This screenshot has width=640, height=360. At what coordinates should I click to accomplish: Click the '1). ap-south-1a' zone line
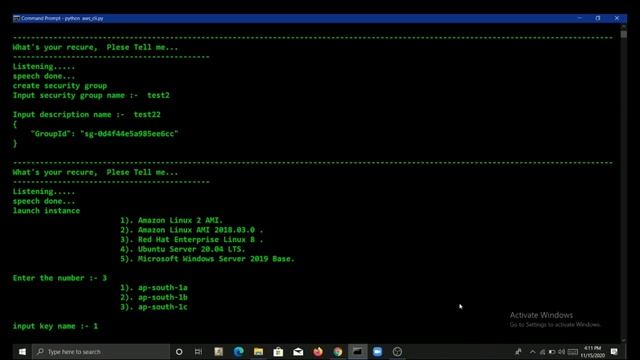point(154,288)
